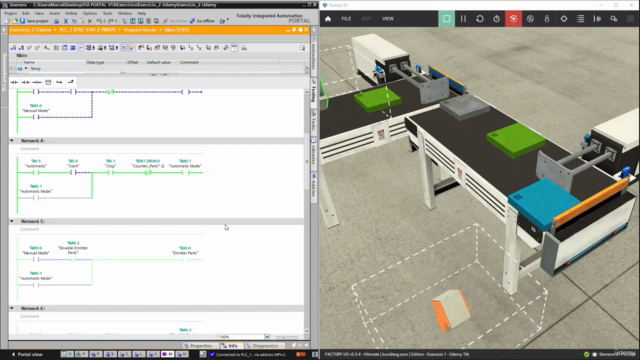Open Factory IO FILE menu

[346, 19]
